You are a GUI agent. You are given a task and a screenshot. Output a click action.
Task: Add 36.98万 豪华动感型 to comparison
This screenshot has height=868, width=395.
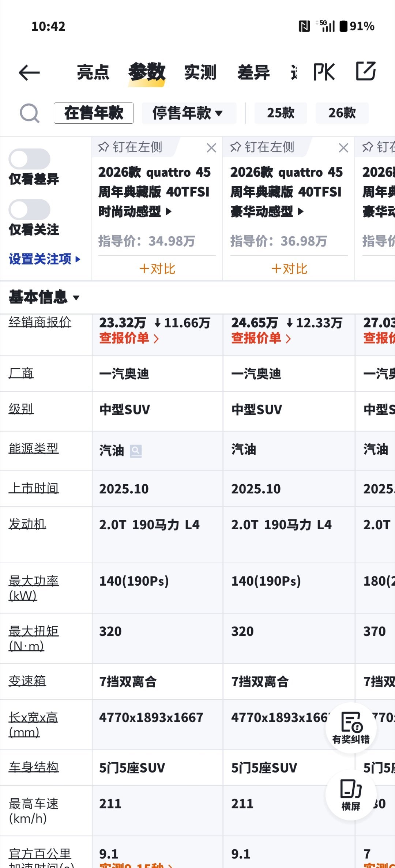pyautogui.click(x=289, y=269)
